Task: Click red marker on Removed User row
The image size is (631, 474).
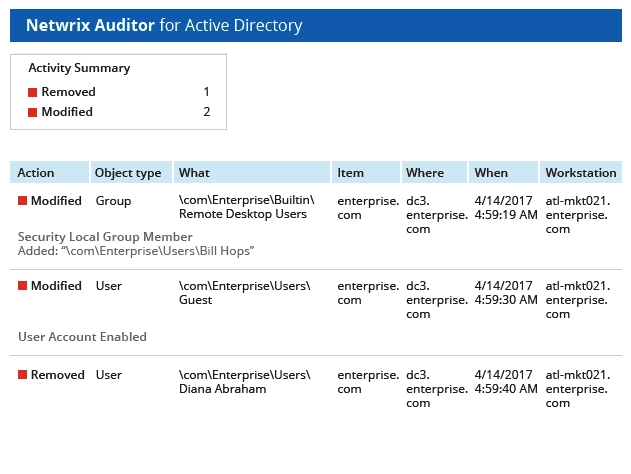Action: (x=23, y=375)
